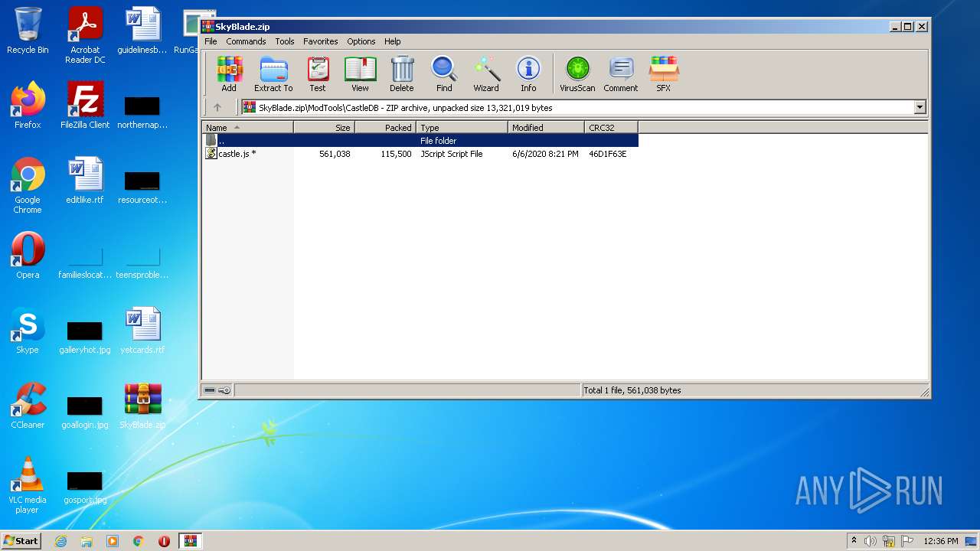Show hidden system tray icons arrow

coord(854,541)
